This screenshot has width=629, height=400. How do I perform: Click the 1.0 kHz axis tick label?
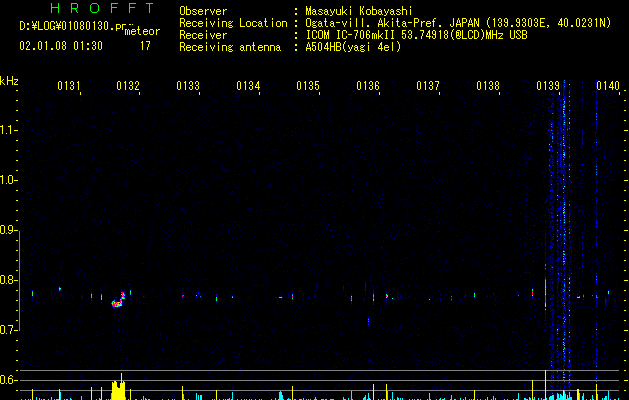tap(8, 180)
